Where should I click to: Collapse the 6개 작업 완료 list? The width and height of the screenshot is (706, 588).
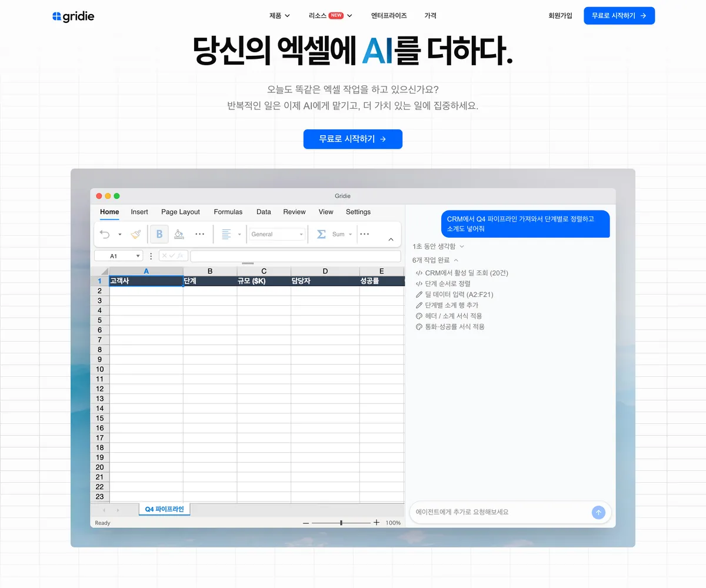click(435, 260)
